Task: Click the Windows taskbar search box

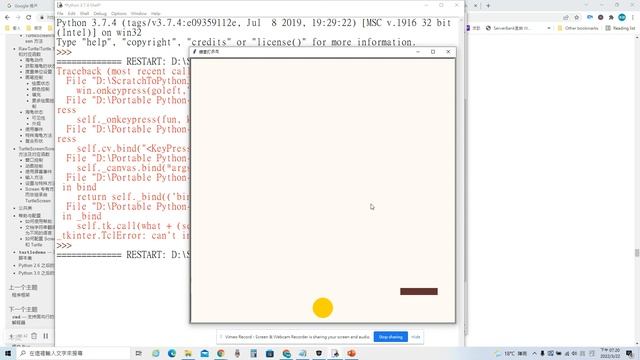Action: click(73, 353)
